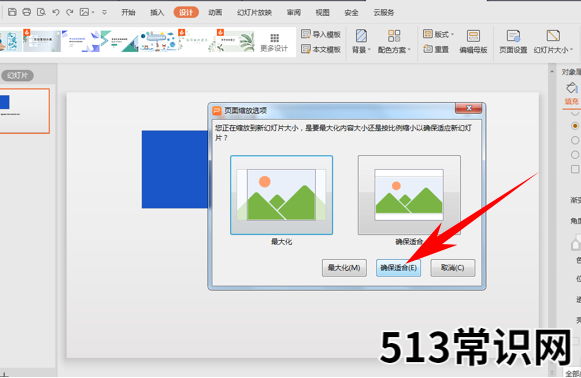Expand the 背景 dropdown
This screenshot has width=581, height=378.
click(x=361, y=50)
